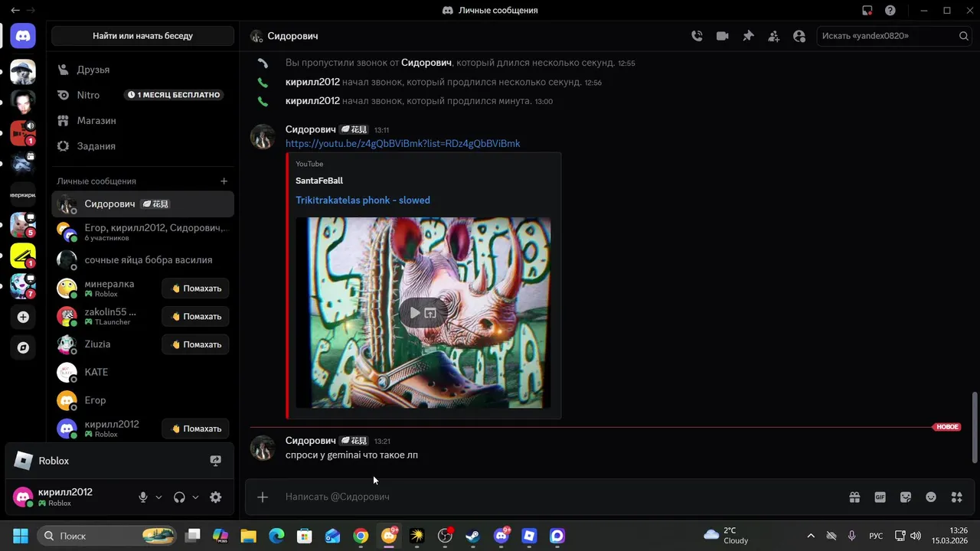The image size is (980, 551).
Task: Play the embedded YouTube video
Action: [x=414, y=313]
